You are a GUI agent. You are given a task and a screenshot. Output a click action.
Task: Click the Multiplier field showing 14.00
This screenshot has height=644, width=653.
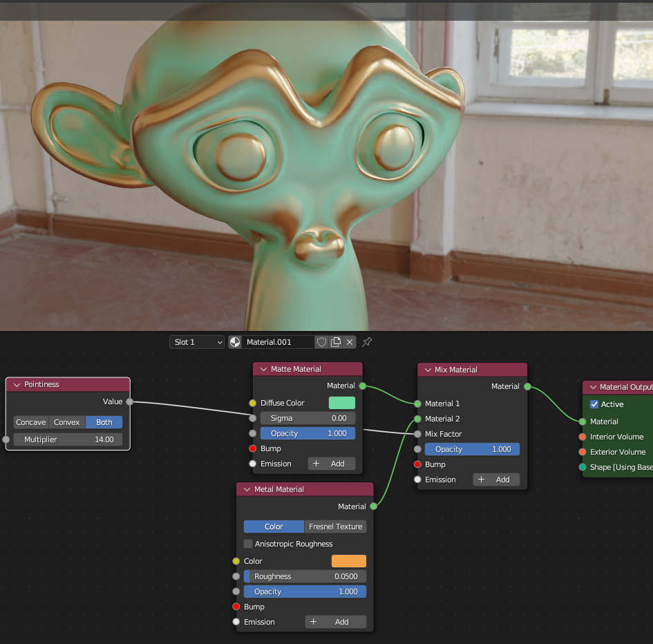point(68,439)
